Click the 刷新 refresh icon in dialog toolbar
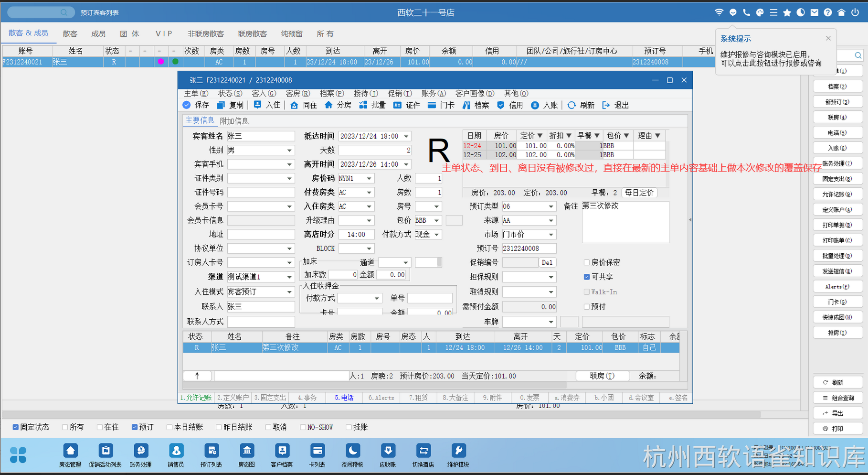Viewport: 868px width, 475px height. 572,105
